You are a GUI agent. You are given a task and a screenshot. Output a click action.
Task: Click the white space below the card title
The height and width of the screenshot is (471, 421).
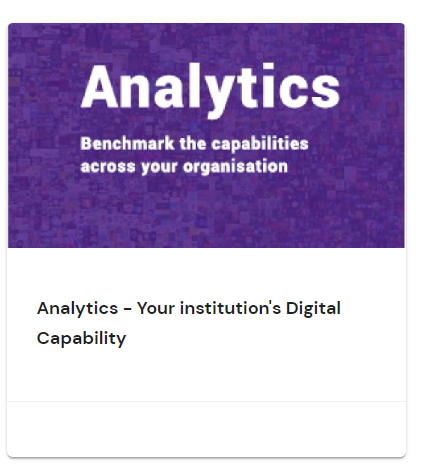click(x=206, y=375)
